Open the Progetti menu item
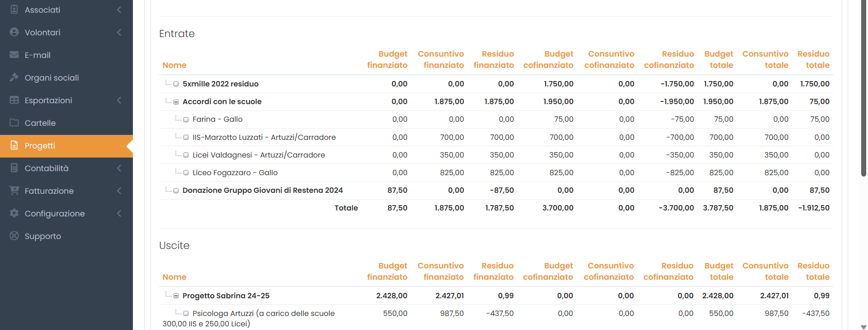 tap(40, 146)
